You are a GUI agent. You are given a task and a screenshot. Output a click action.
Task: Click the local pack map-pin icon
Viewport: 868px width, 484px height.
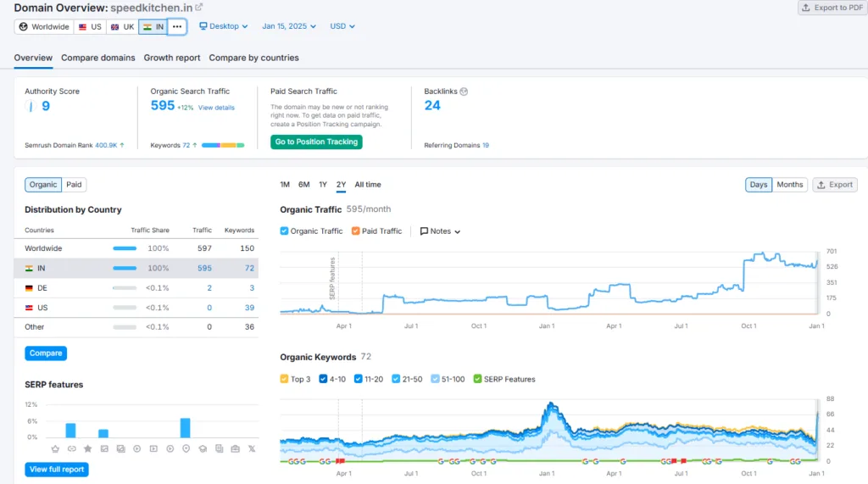pyautogui.click(x=186, y=448)
